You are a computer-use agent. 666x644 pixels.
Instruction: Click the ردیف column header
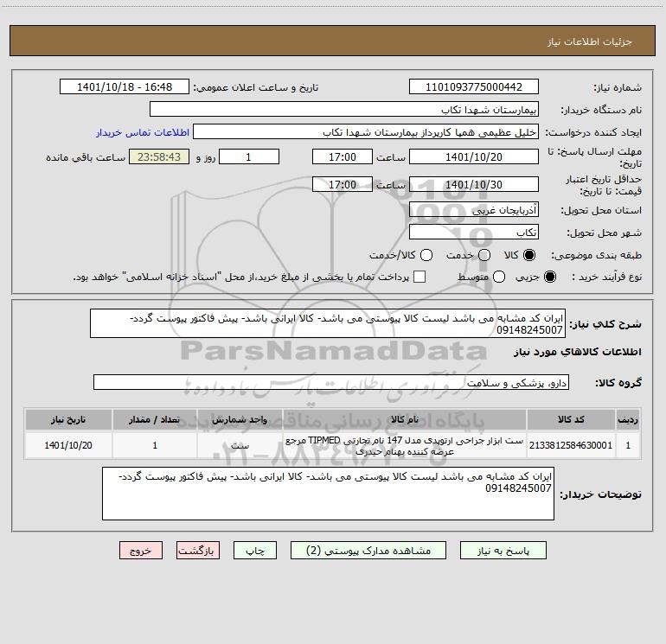(628, 419)
